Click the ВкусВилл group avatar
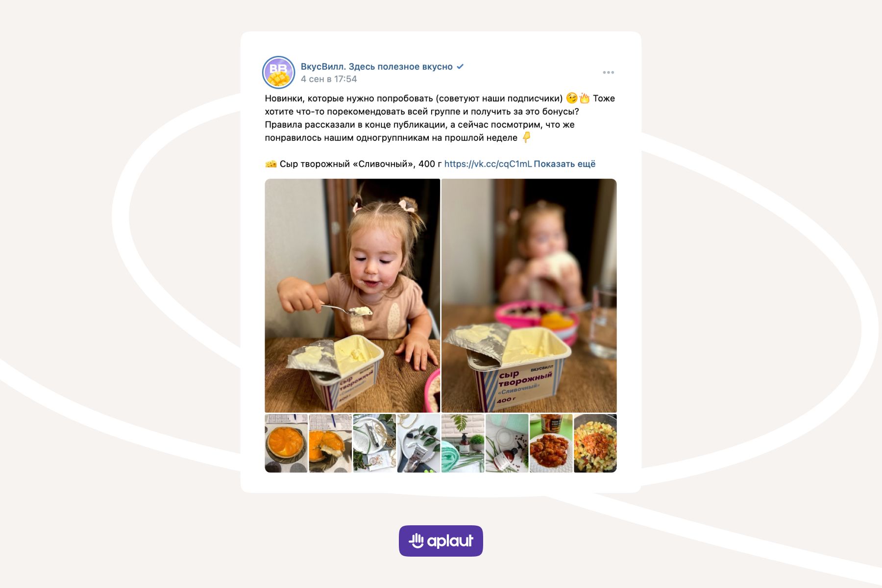The width and height of the screenshot is (882, 588). point(278,72)
